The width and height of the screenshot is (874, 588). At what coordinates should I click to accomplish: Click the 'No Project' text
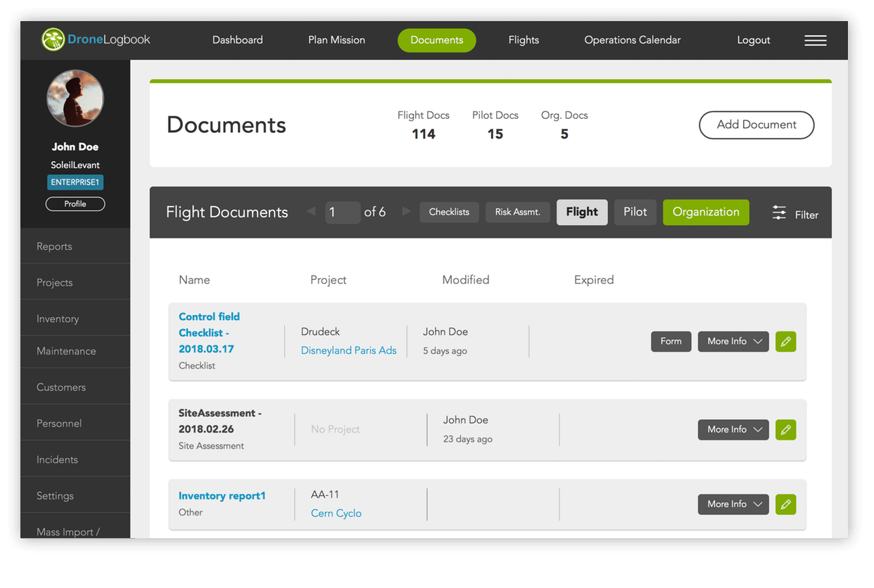click(x=336, y=430)
